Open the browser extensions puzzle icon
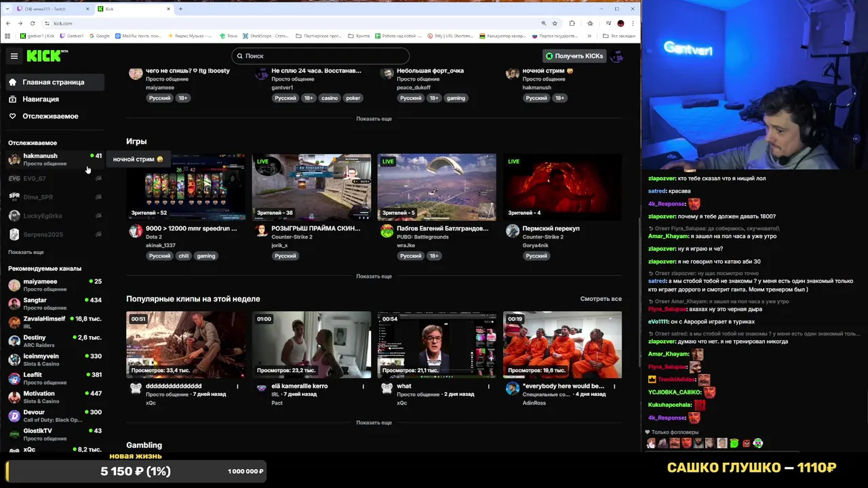Image resolution: width=868 pixels, height=488 pixels. 572,23
